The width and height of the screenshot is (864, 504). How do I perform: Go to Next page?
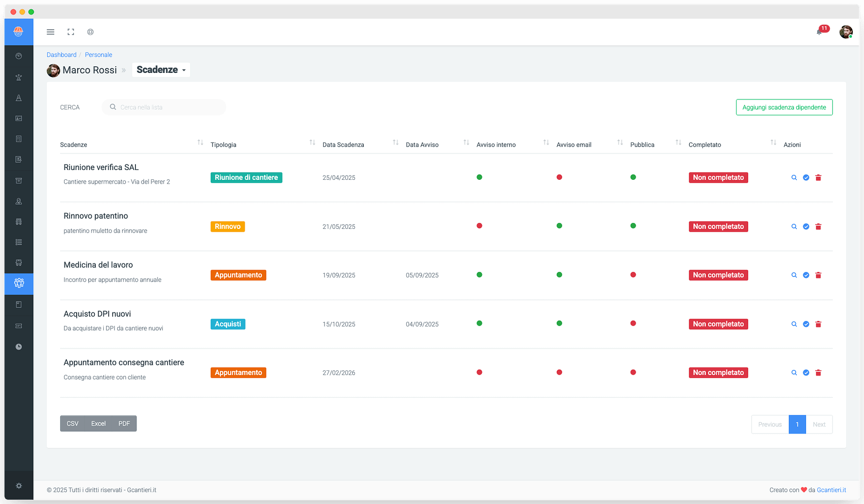pyautogui.click(x=819, y=424)
